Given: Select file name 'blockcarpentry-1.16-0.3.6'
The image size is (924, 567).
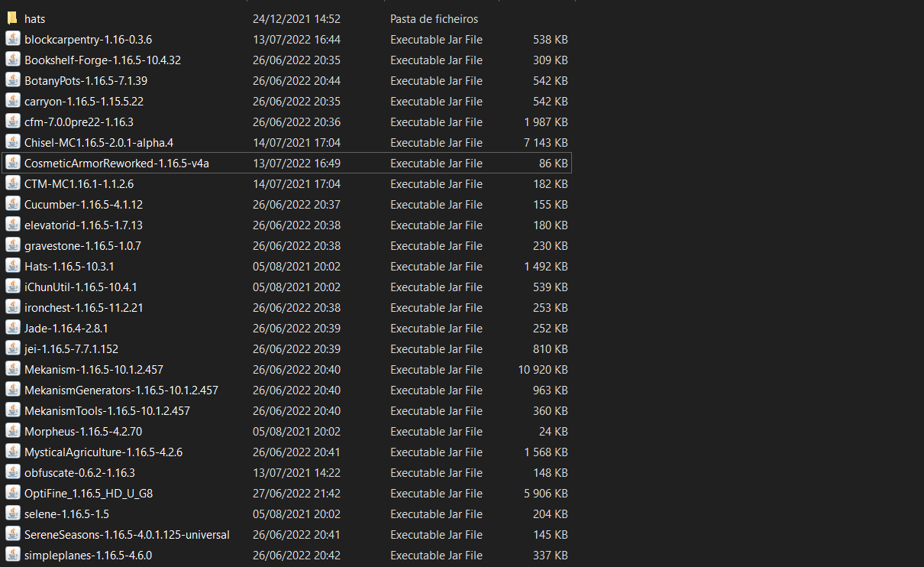Looking at the screenshot, I should (x=88, y=39).
